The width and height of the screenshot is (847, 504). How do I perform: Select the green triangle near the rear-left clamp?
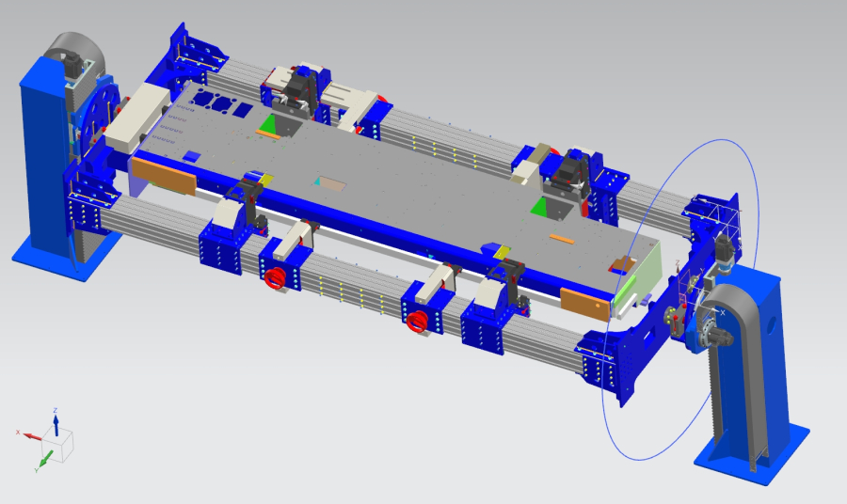[273, 126]
